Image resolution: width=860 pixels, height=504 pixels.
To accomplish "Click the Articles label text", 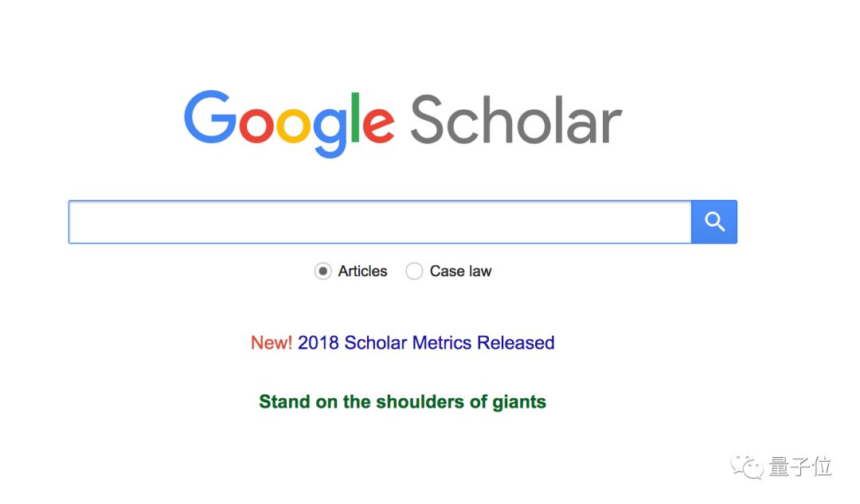I will click(x=362, y=272).
